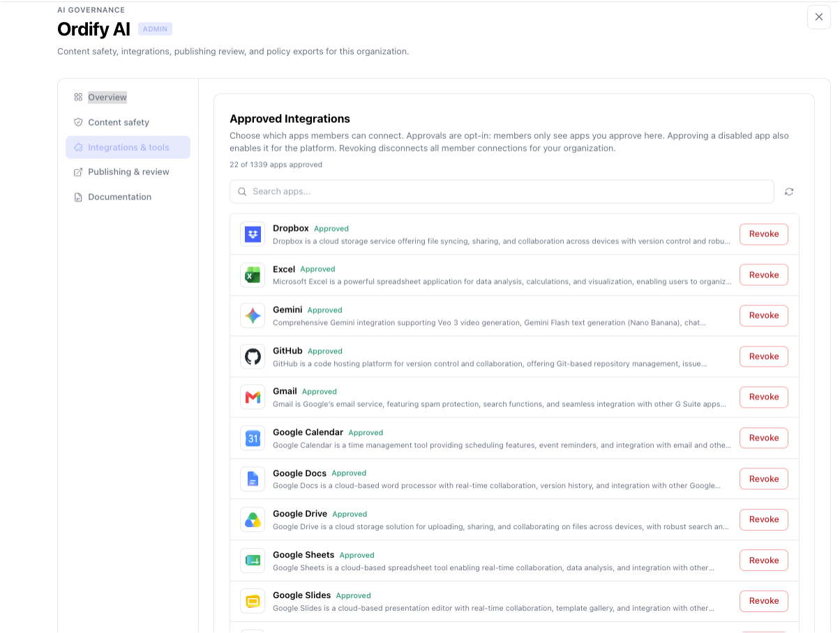Click the Google Slides app name
The width and height of the screenshot is (840, 633).
click(302, 595)
